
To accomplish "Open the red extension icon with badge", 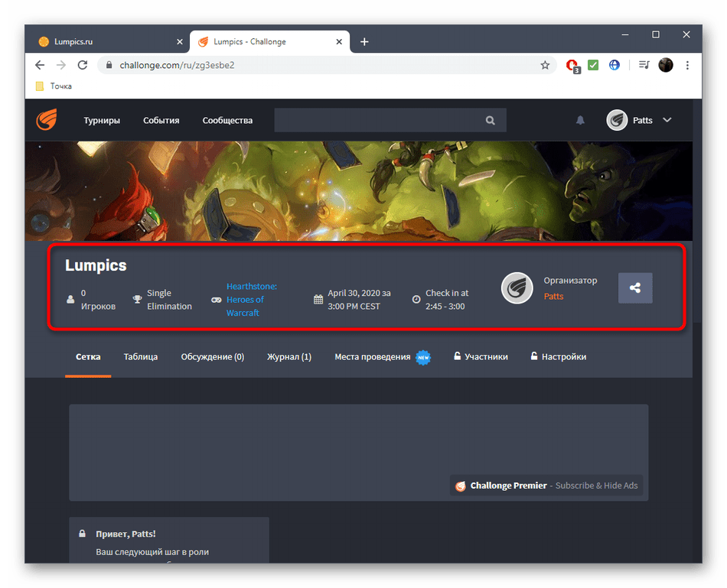I will 572,66.
